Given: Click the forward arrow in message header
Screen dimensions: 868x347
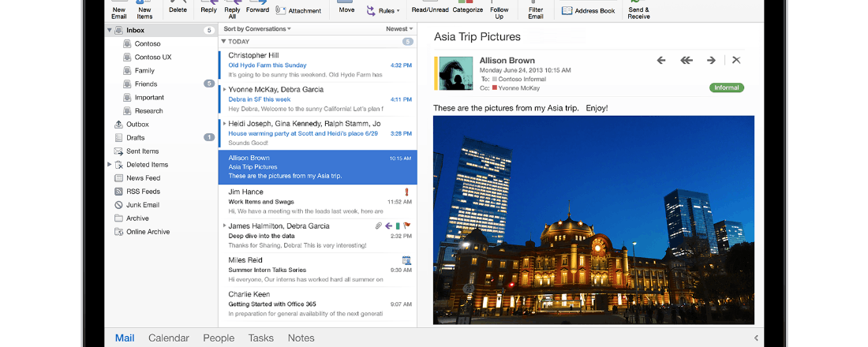Looking at the screenshot, I should [711, 61].
